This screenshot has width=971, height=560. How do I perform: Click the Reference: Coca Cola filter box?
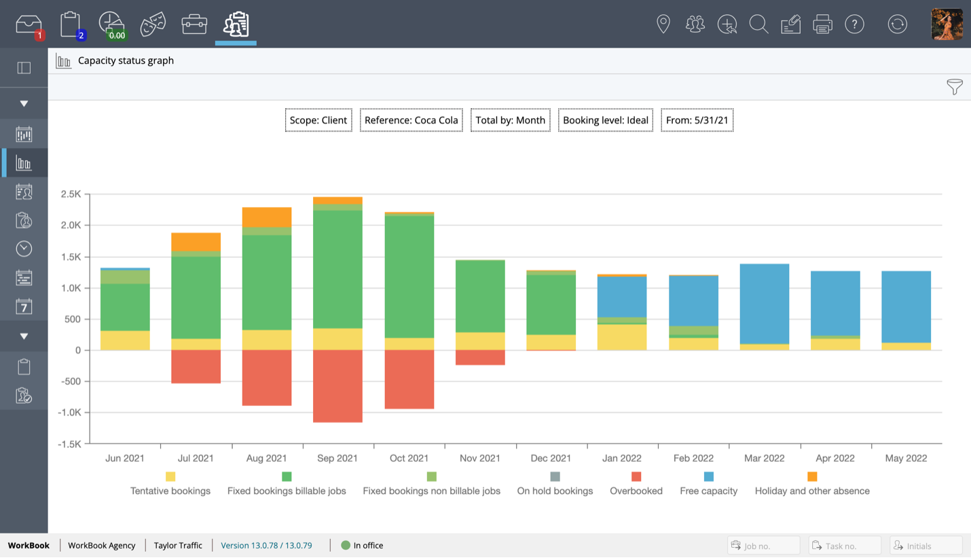411,120
